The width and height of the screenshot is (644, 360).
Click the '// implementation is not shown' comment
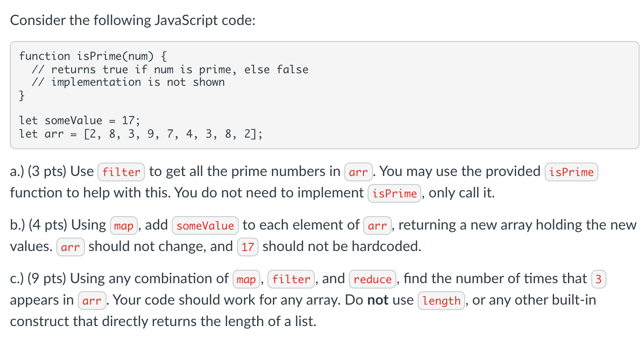128,82
